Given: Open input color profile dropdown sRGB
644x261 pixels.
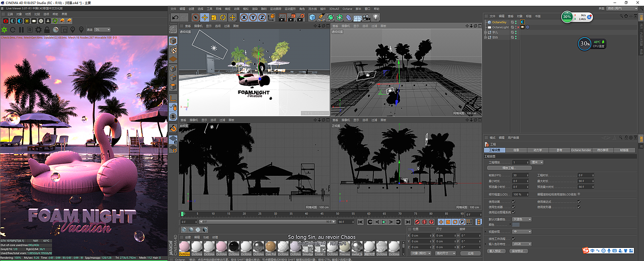Looking at the screenshot, I should (x=522, y=244).
